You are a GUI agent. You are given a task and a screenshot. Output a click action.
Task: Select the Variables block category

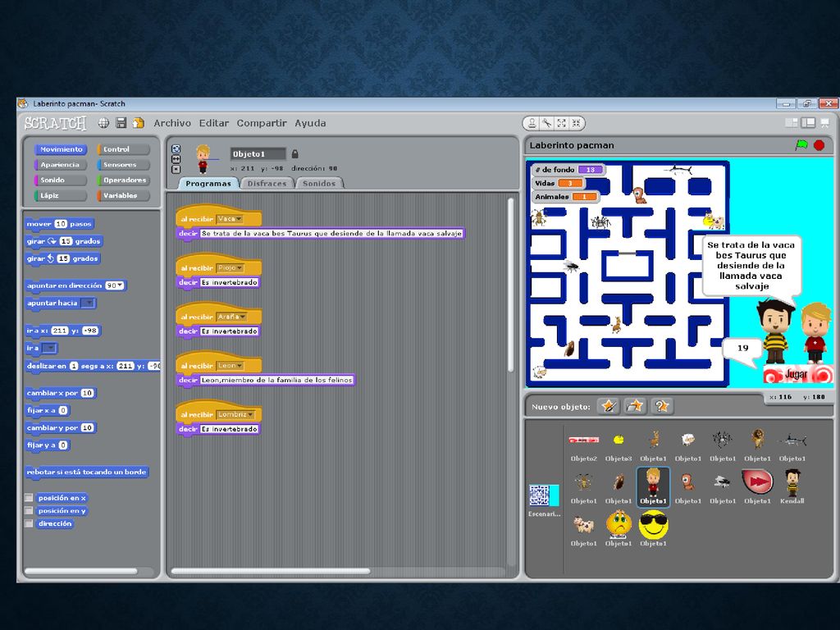123,195
